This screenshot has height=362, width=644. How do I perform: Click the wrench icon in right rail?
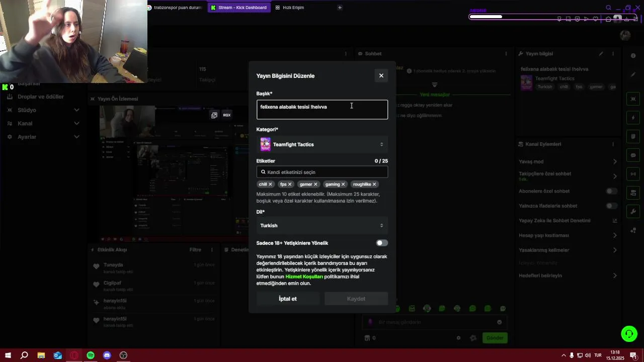pos(633,211)
